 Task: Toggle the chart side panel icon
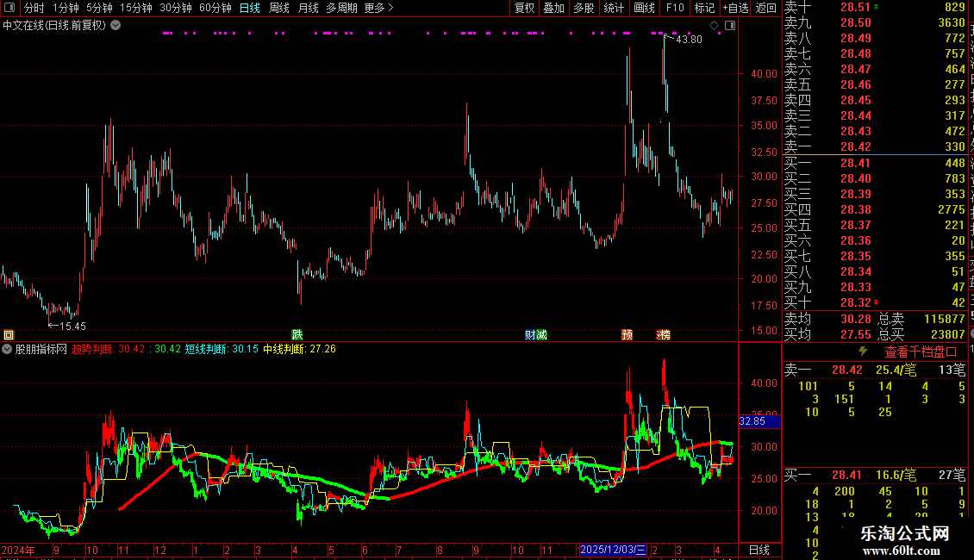click(x=730, y=26)
